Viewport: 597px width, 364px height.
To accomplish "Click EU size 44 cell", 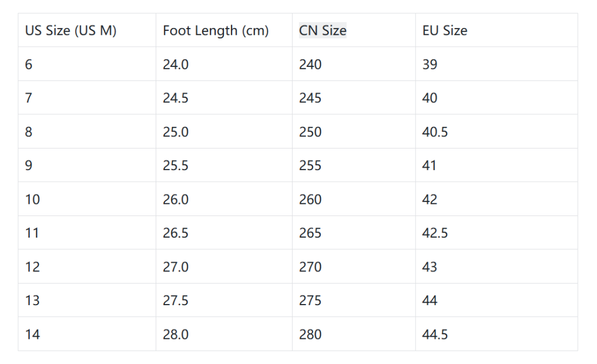I will (x=430, y=301).
